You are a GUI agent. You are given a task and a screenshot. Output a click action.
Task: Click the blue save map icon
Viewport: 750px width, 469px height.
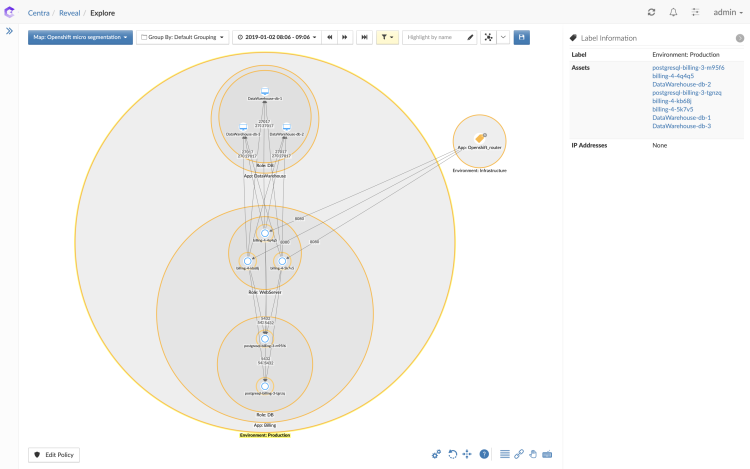point(521,37)
